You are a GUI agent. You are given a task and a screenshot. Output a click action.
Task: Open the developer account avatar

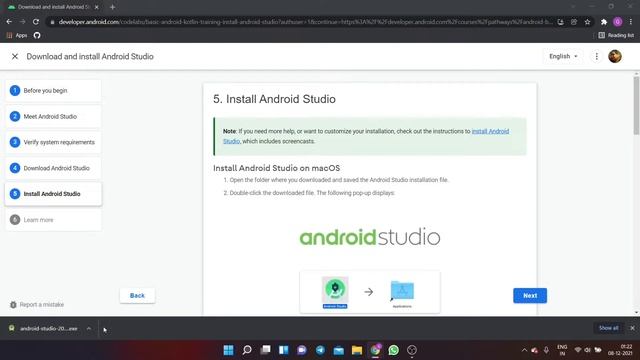coord(615,56)
